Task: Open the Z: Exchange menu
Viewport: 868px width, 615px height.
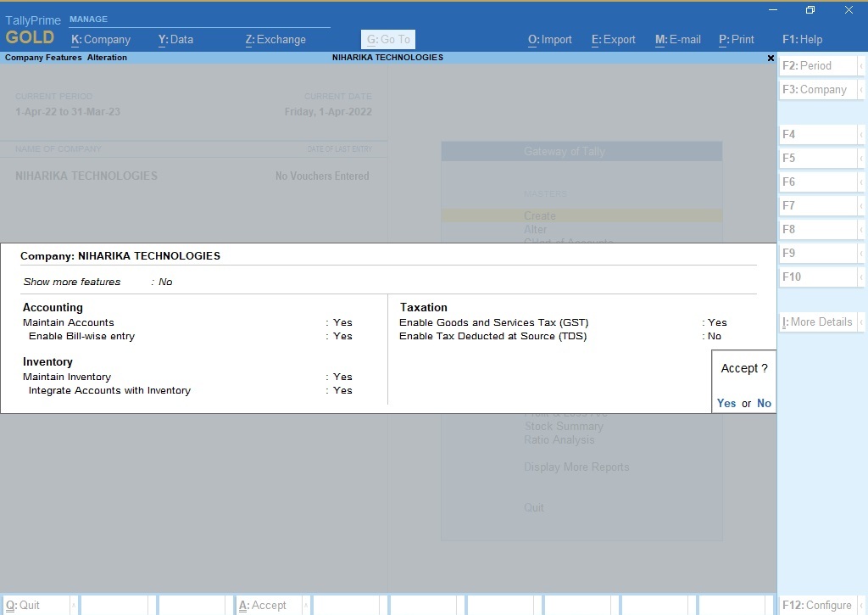Action: [x=275, y=39]
